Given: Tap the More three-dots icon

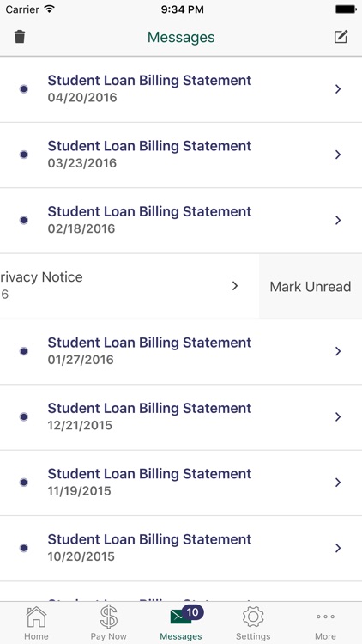Looking at the screenshot, I should pyautogui.click(x=325, y=617).
